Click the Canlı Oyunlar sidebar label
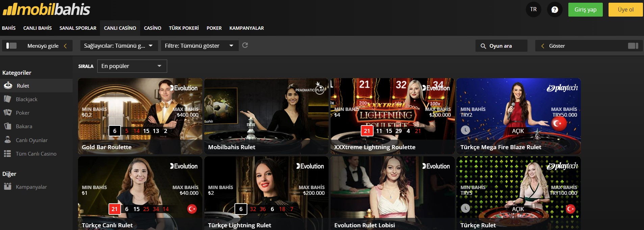Viewport: 644px width, 230px height. click(x=32, y=140)
